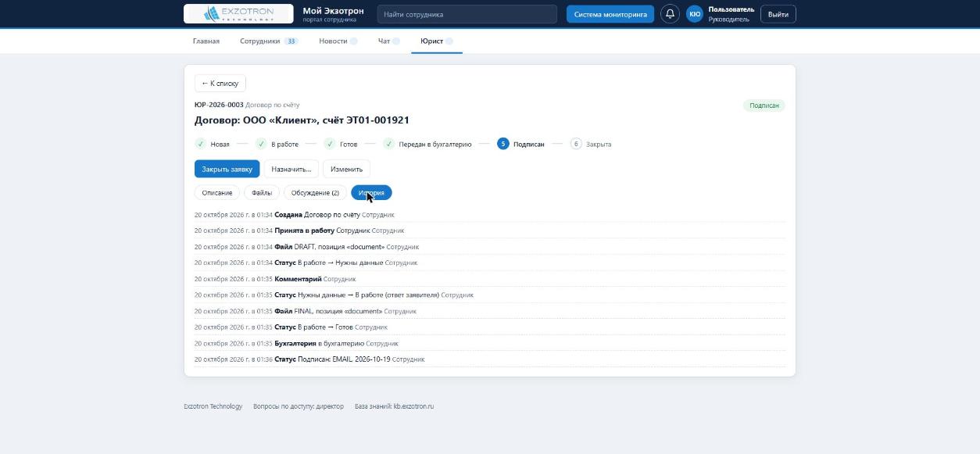Select the История section pill
The height and width of the screenshot is (454, 980).
click(371, 193)
